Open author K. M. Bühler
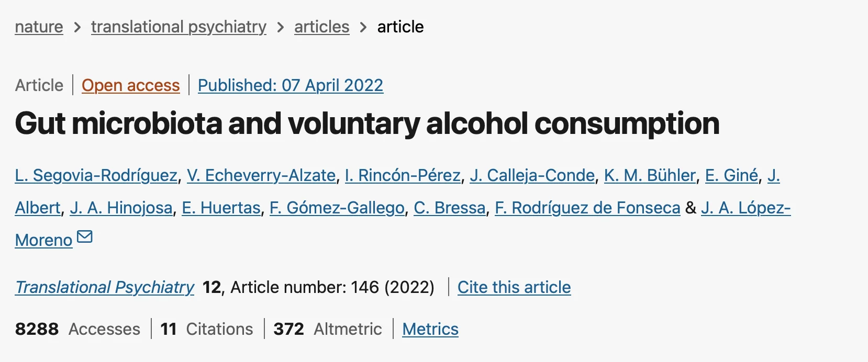This screenshot has width=868, height=362. 650,175
